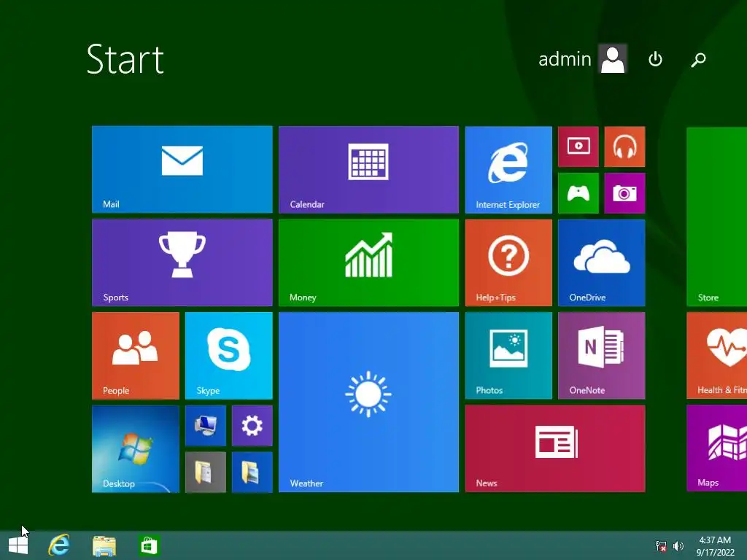
Task: Open the Photos tile
Action: [508, 356]
